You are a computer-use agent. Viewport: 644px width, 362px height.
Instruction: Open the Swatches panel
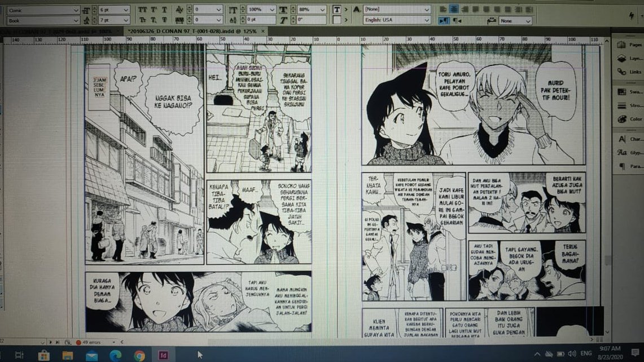tap(629, 91)
